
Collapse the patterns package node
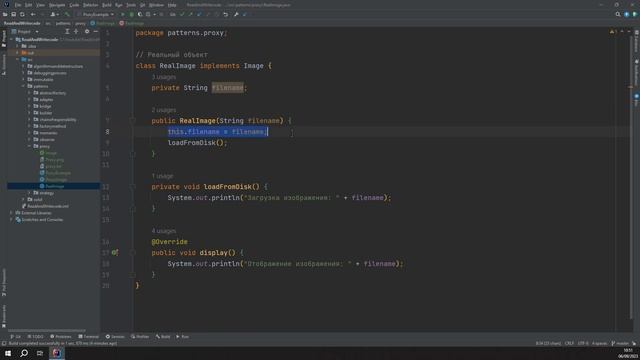coord(23,86)
